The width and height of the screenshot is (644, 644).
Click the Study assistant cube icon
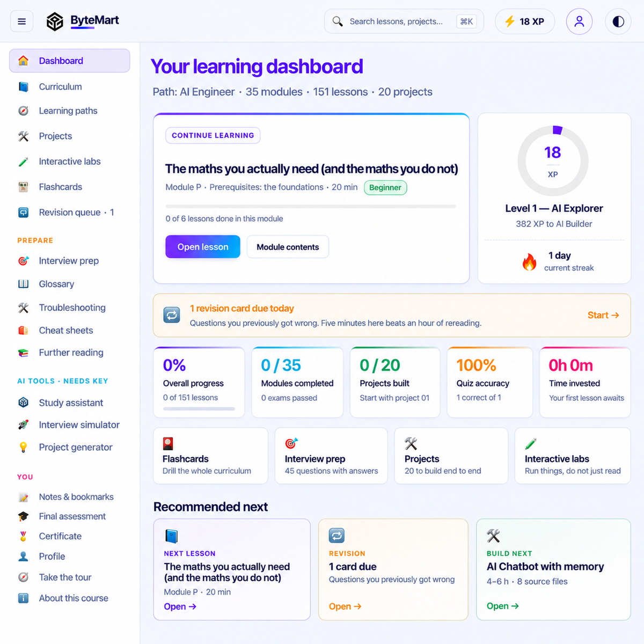(x=23, y=402)
